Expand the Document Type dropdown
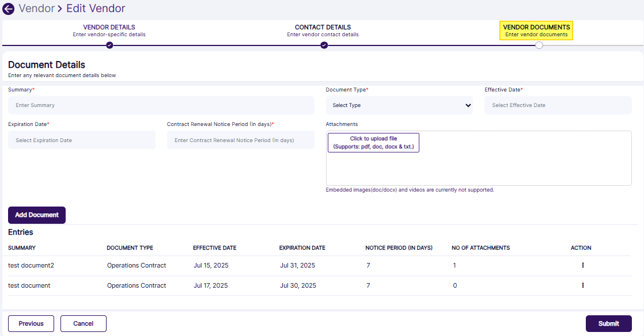The image size is (644, 336). pyautogui.click(x=399, y=105)
